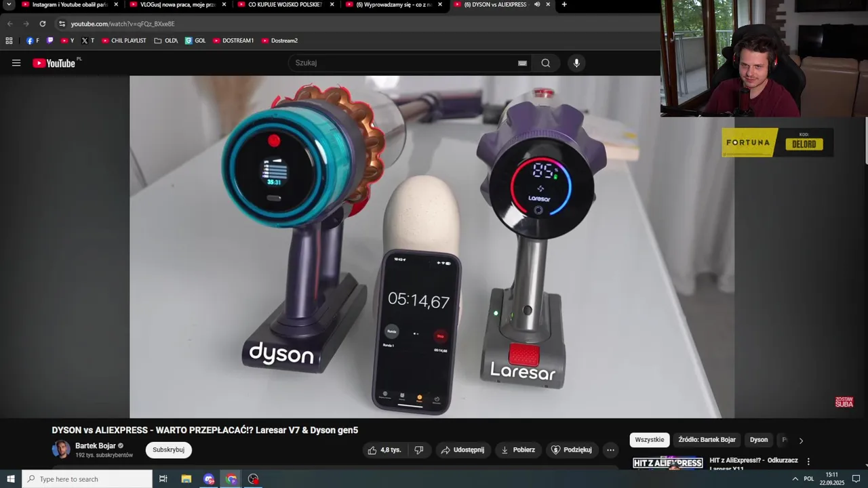Mute the DYSON tab via speaker icon
Screen dimensions: 868x488
pos(536,5)
